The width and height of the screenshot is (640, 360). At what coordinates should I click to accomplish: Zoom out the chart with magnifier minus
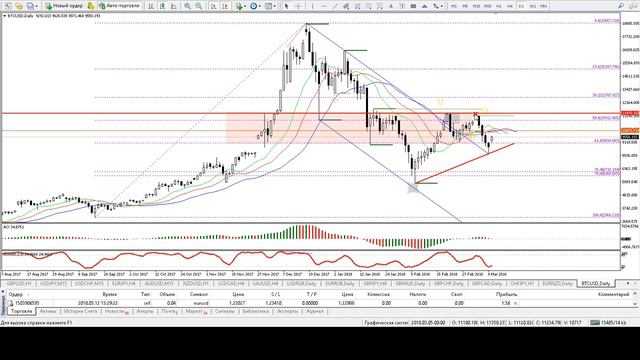point(199,6)
